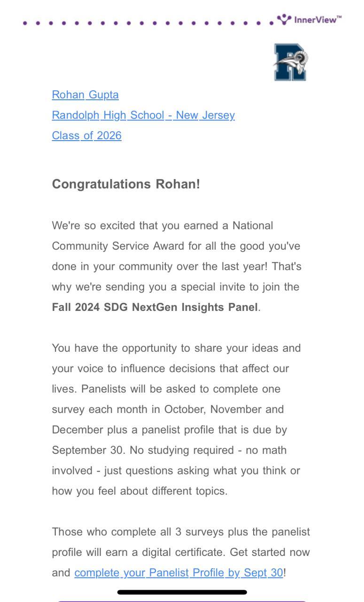Image resolution: width=364 pixels, height=602 pixels.
Task: Tap the "September 30" due date text
Action: click(x=87, y=450)
